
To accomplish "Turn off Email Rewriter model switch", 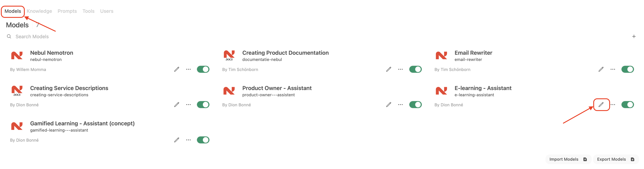I will tap(628, 69).
